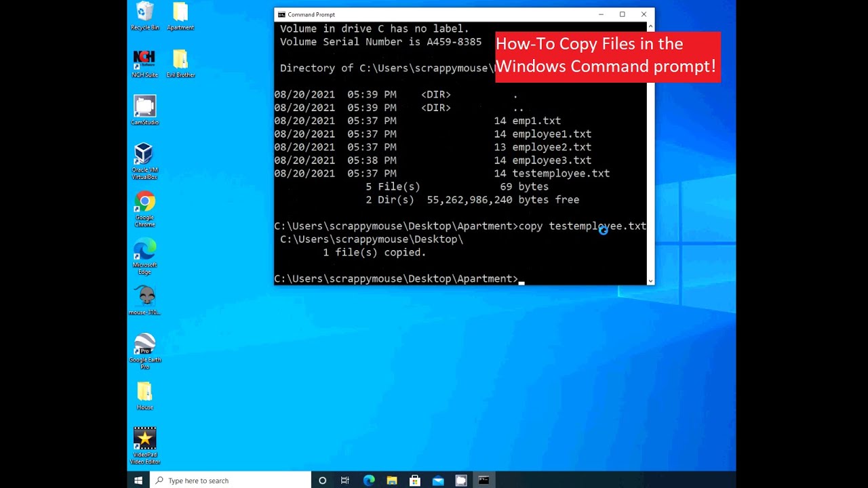
Task: Click the employee1.txt filename in listing
Action: point(552,134)
